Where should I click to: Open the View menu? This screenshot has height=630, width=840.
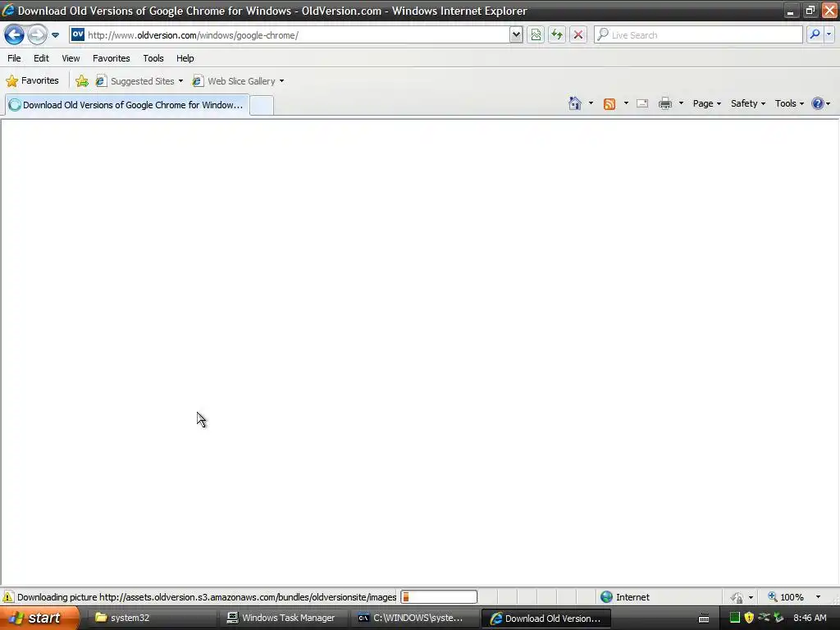pos(71,58)
